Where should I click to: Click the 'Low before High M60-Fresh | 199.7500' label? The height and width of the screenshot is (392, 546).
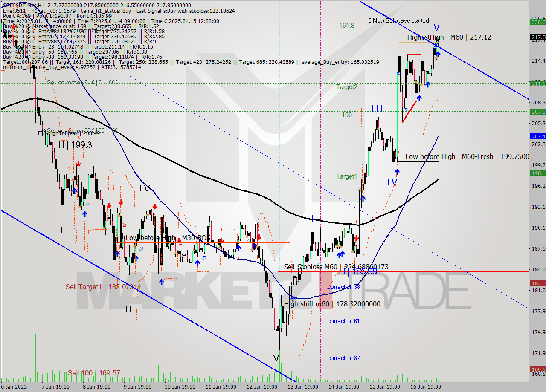(x=467, y=156)
